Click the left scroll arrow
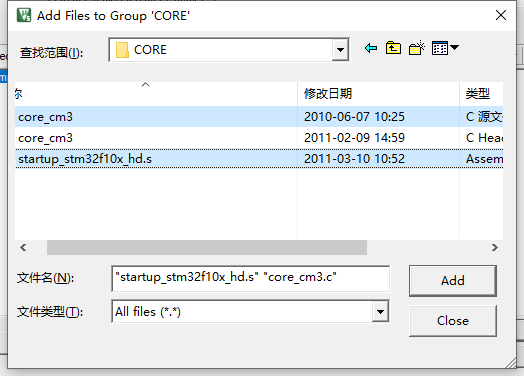The width and height of the screenshot is (524, 376). (x=23, y=248)
